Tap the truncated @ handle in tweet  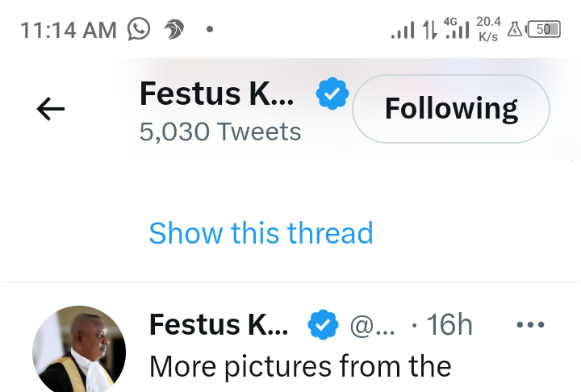[x=372, y=326]
